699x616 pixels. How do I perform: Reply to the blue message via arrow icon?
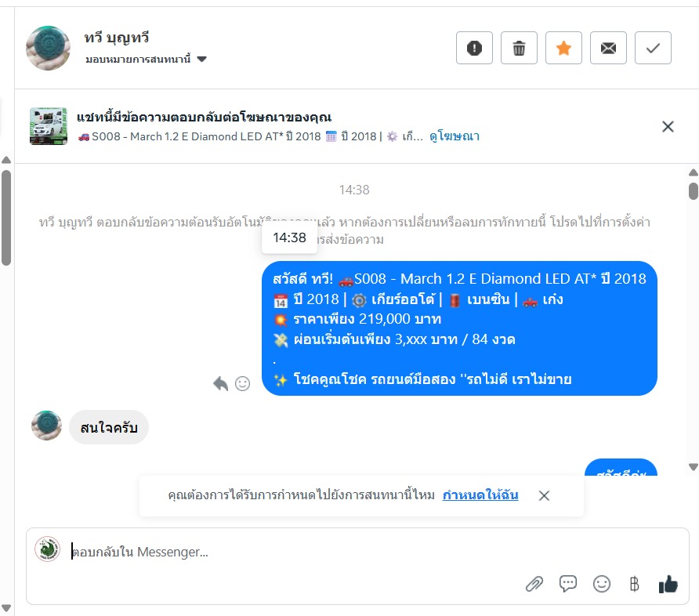point(221,383)
